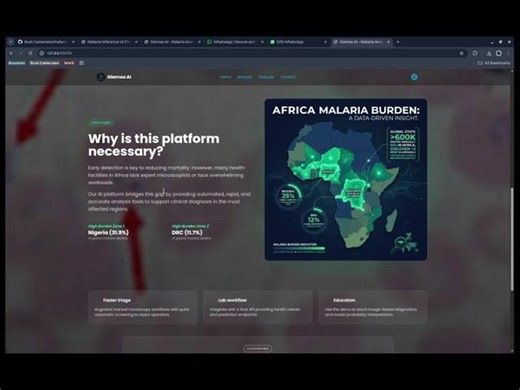Click the Commitment pill at page bottom
This screenshot has height=390, width=520.
pyautogui.click(x=258, y=348)
